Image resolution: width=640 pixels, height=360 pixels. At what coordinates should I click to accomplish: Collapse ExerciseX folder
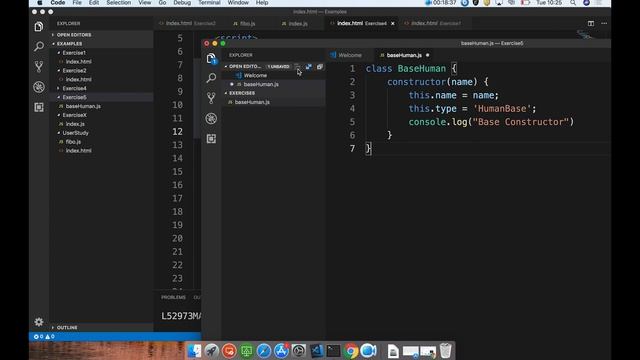click(x=59, y=115)
